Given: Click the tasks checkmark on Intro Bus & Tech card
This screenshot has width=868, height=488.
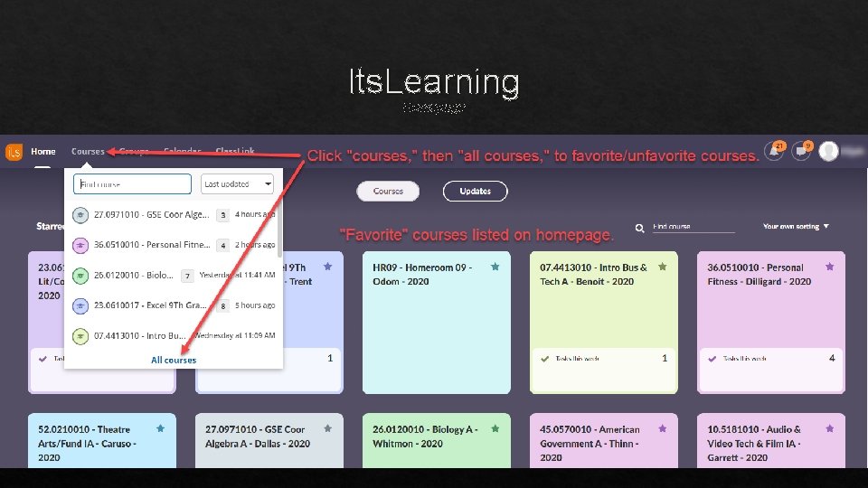Looking at the screenshot, I should coord(544,359).
